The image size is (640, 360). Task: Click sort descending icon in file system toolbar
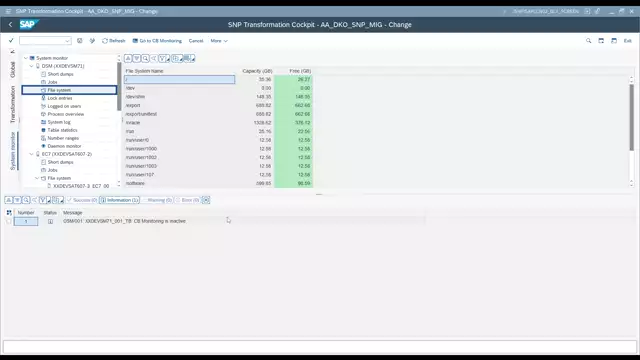point(137,59)
